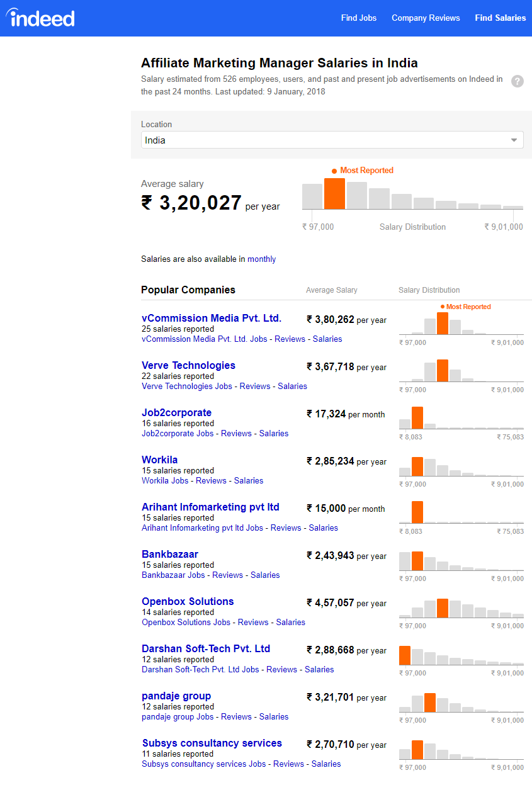Click '25 salaries reported' text
This screenshot has height=785, width=532.
point(178,329)
